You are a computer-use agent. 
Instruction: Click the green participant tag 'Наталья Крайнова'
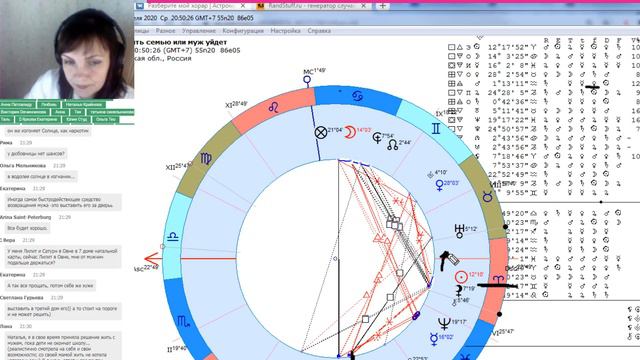coord(83,105)
